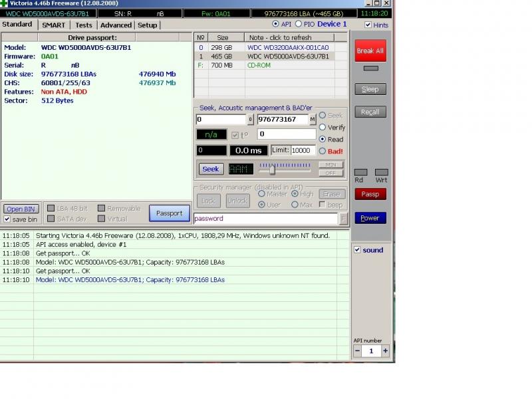The height and width of the screenshot is (399, 532).
Task: Click the Wrt indicator
Action: pyautogui.click(x=381, y=172)
